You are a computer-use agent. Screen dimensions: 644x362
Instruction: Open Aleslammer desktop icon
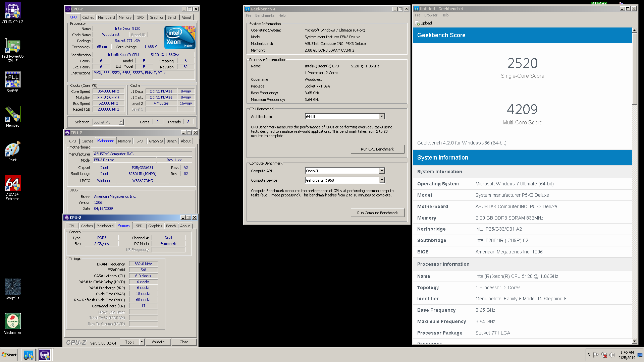(12, 323)
